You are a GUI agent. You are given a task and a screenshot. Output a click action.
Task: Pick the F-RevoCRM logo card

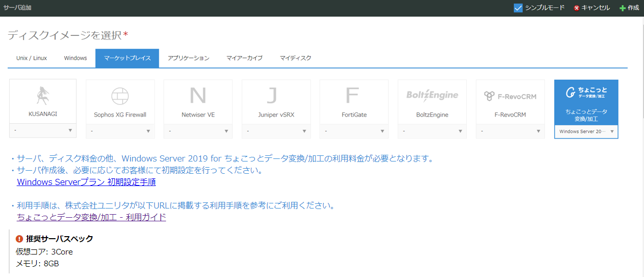[510, 102]
